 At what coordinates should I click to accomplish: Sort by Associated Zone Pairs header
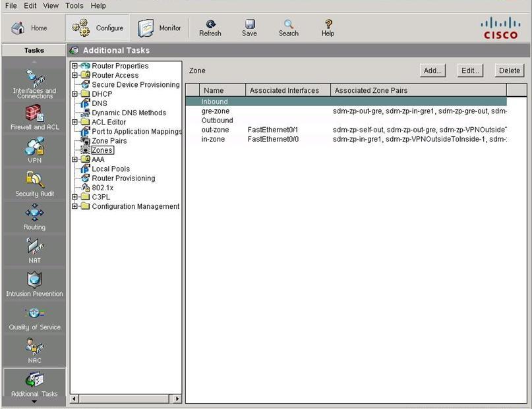click(419, 90)
